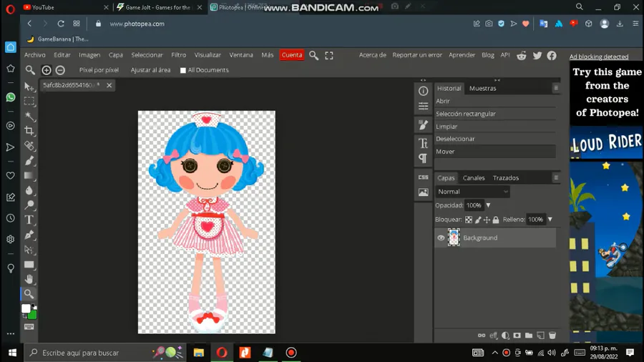Click Píxel por píxel button
Image resolution: width=644 pixels, height=362 pixels.
point(99,70)
